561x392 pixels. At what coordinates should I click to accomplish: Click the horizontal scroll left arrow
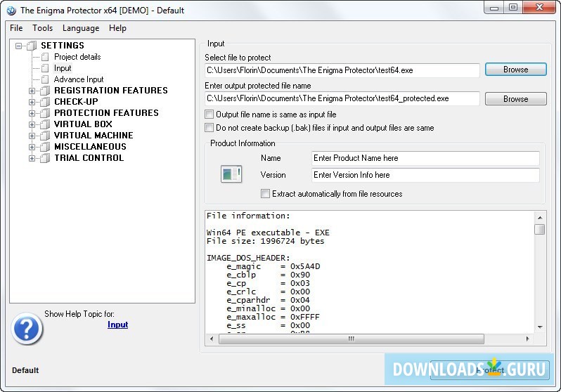212,339
